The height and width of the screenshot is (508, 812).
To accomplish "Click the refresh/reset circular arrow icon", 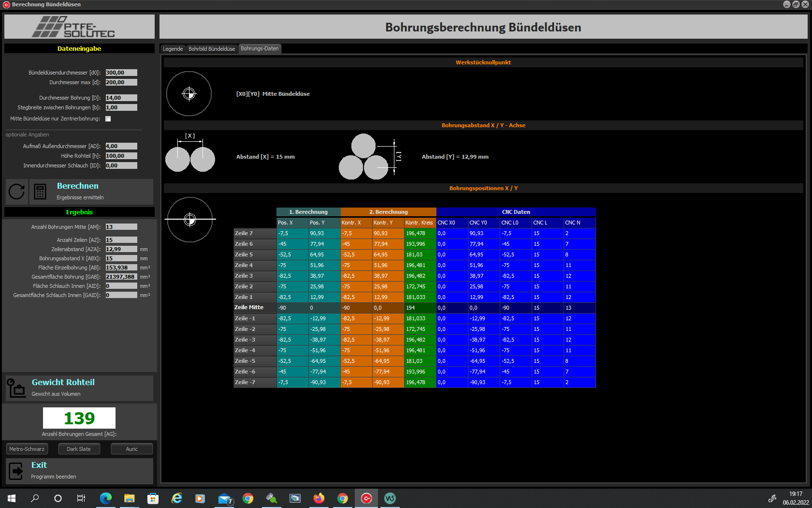I will 16,192.
